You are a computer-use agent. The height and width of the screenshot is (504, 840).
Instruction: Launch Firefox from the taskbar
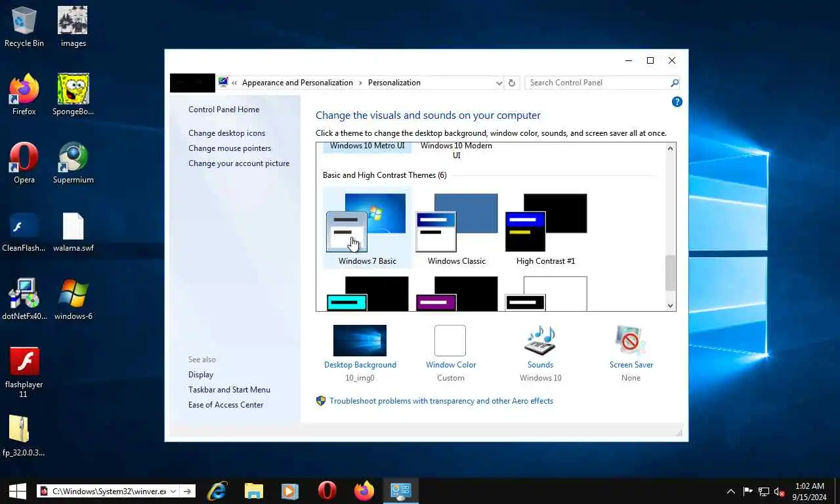click(x=364, y=491)
